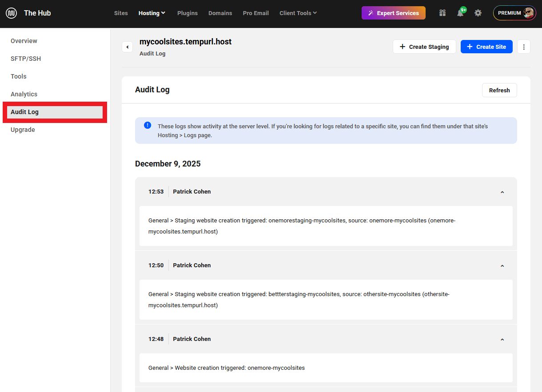Open the Plugins page
The width and height of the screenshot is (542, 392).
pos(187,13)
